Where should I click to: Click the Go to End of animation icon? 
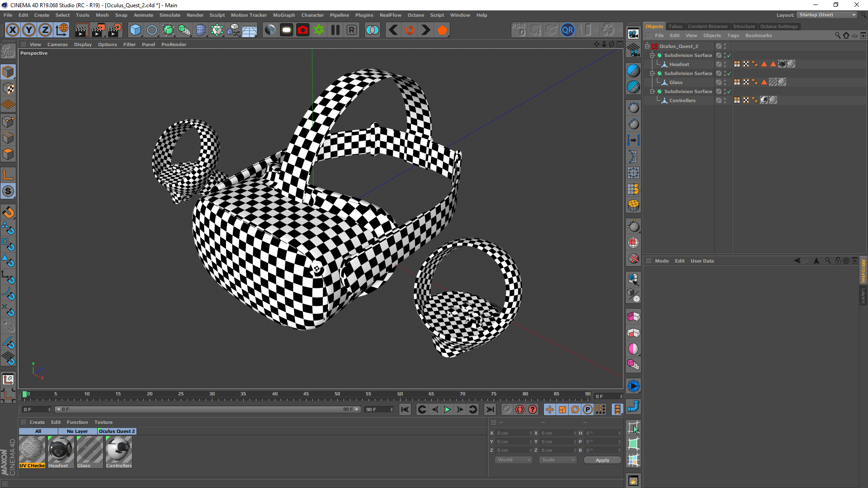[490, 409]
